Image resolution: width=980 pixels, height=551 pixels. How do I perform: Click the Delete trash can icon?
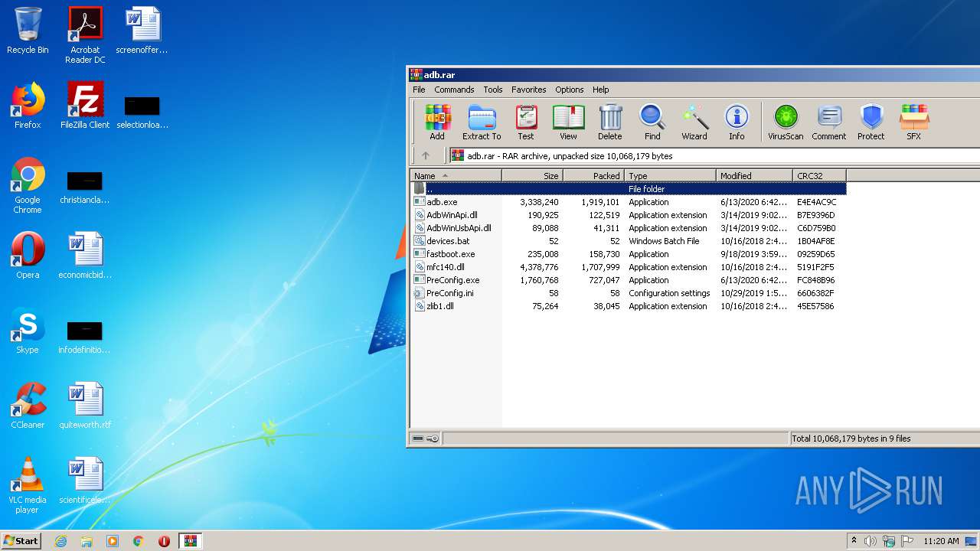click(610, 122)
